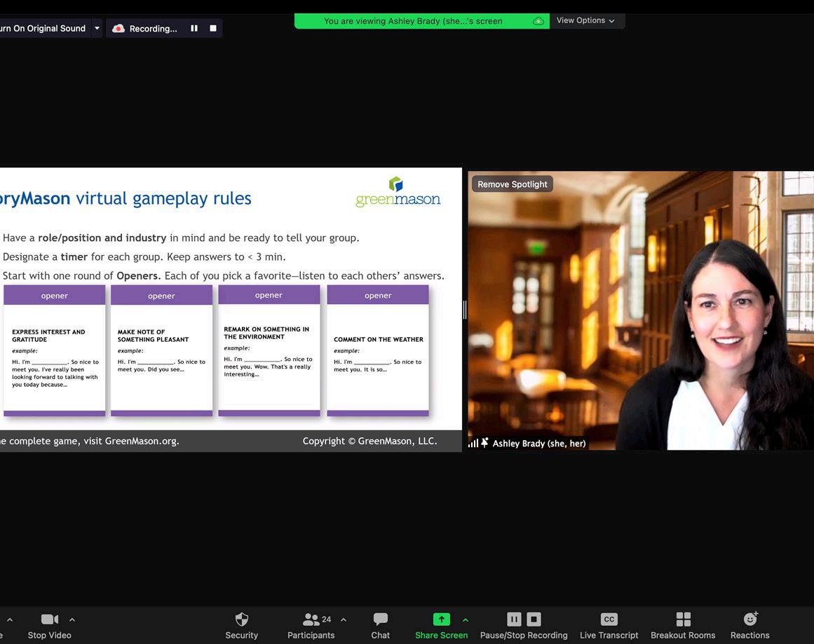Pause recording in bottom toolbar
This screenshot has height=644, width=814.
[x=514, y=619]
